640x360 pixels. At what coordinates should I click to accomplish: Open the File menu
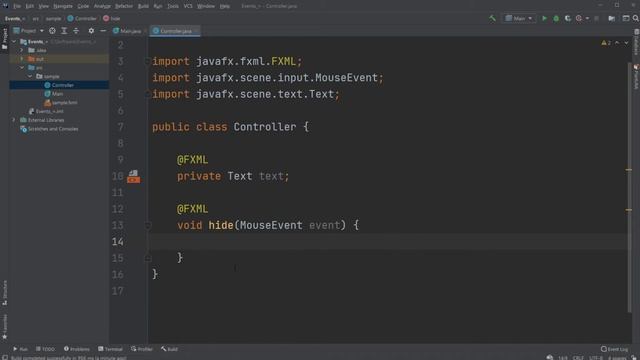(x=17, y=6)
